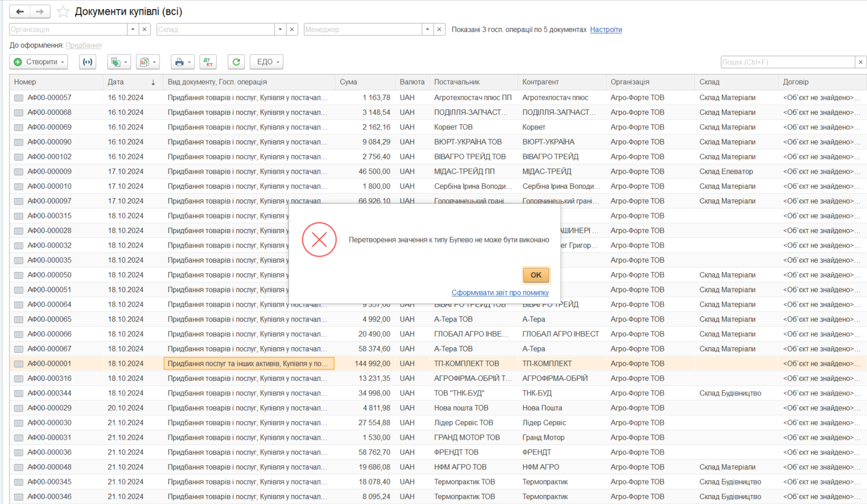The image size is (867, 504).
Task: Expand the Організація filter dropdown
Action: point(133,30)
